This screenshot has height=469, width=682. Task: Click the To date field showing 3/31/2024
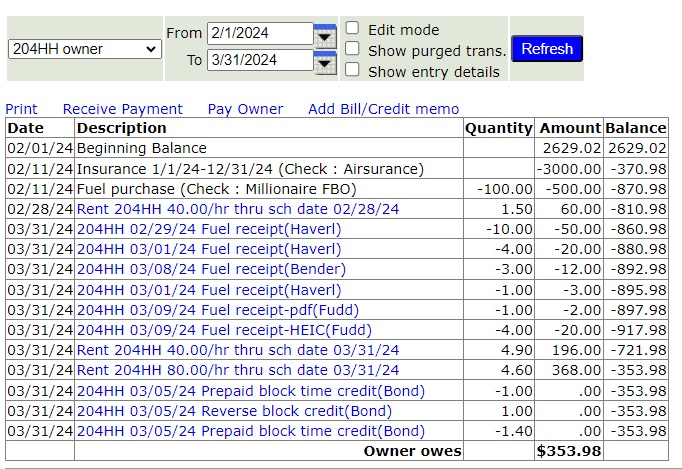click(x=260, y=60)
